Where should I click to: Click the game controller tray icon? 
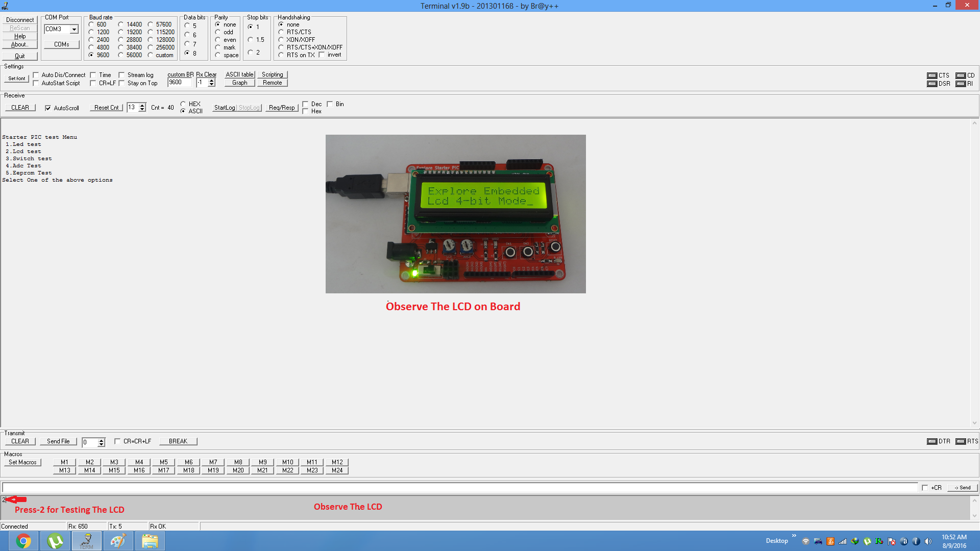tap(818, 541)
